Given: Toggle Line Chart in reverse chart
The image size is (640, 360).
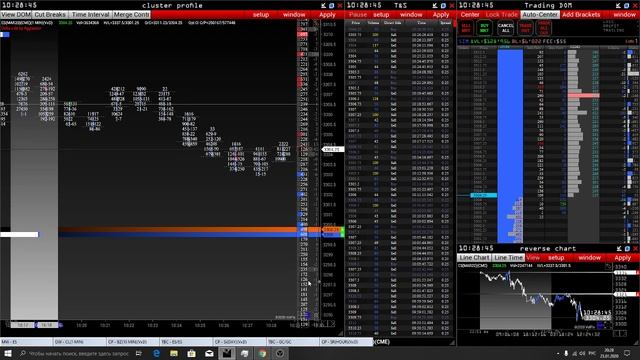Looking at the screenshot, I should pyautogui.click(x=474, y=258).
